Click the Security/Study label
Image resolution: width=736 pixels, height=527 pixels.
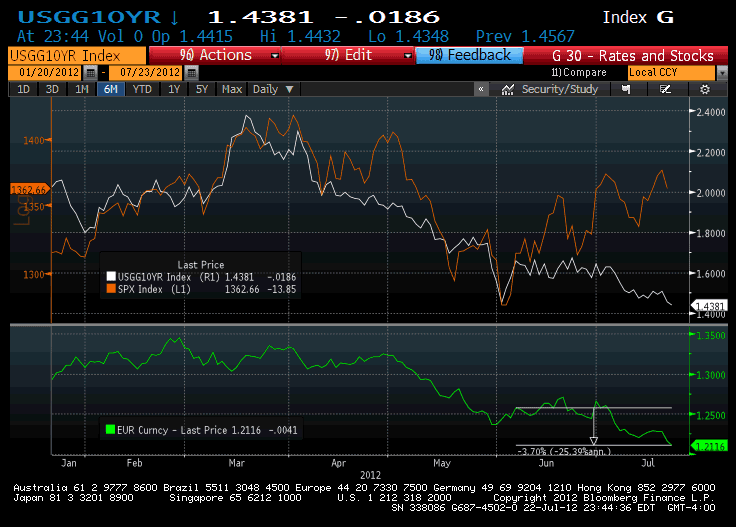[x=560, y=89]
